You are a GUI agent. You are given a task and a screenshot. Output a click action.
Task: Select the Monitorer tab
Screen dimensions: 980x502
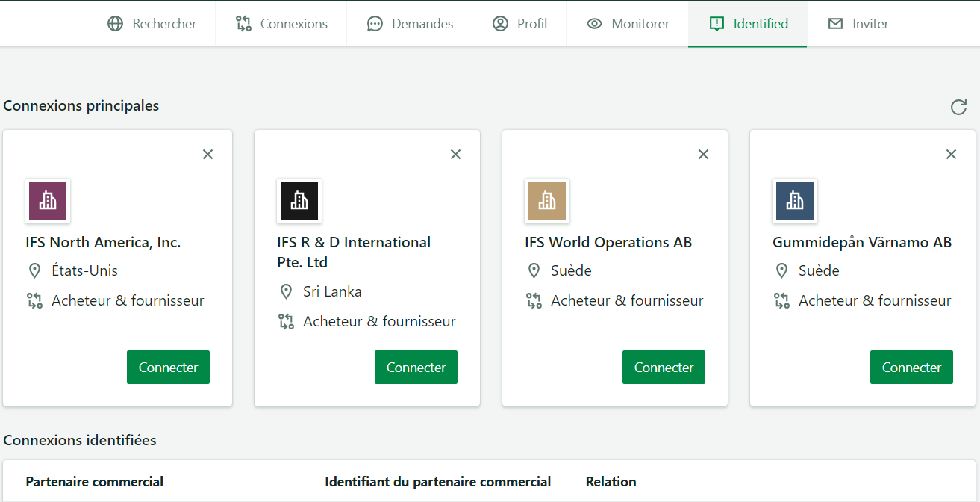click(x=628, y=24)
